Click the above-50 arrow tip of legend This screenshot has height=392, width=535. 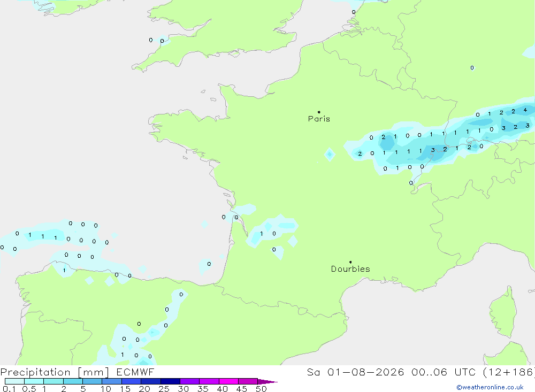[x=268, y=381]
